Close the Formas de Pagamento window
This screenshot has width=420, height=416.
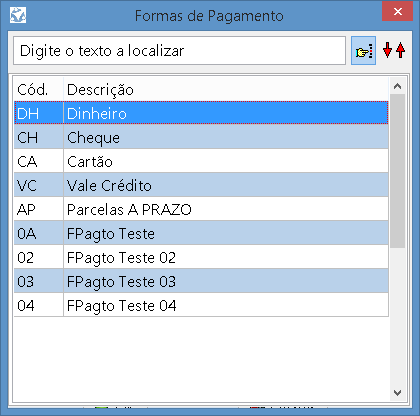(397, 12)
